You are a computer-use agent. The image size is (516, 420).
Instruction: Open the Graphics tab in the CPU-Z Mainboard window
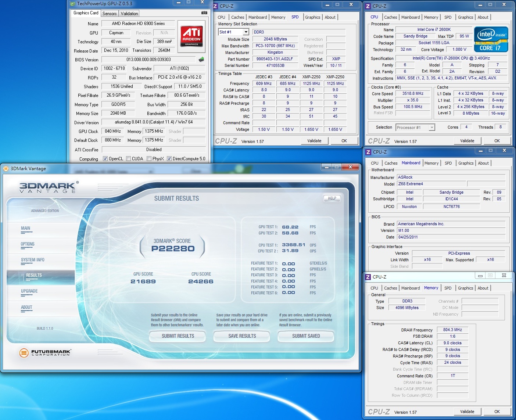pos(466,163)
